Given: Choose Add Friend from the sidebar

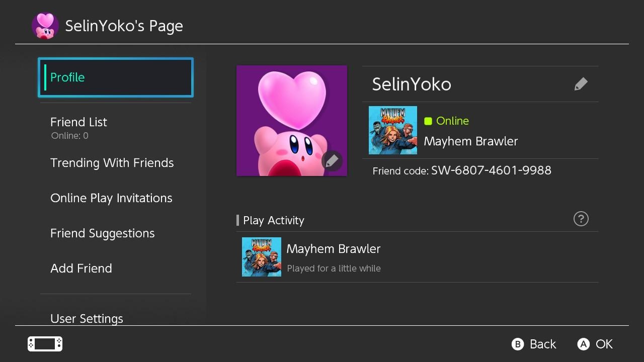Looking at the screenshot, I should coord(116,268).
